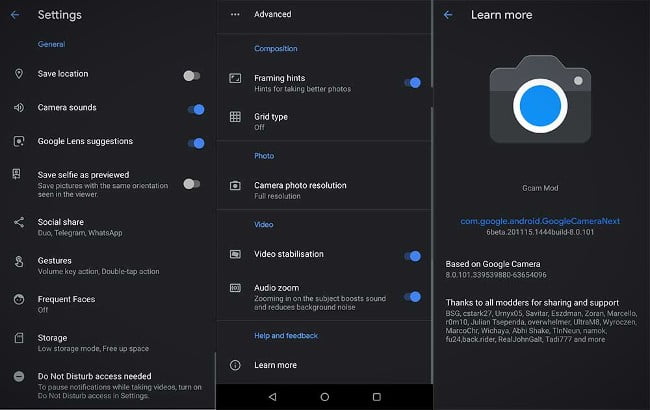This screenshot has height=410, width=650.
Task: Disable Framing hints toggle
Action: click(x=412, y=82)
